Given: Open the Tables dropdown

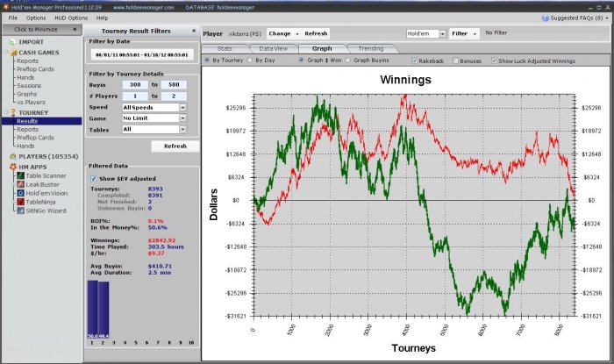Looking at the screenshot, I should [182, 129].
